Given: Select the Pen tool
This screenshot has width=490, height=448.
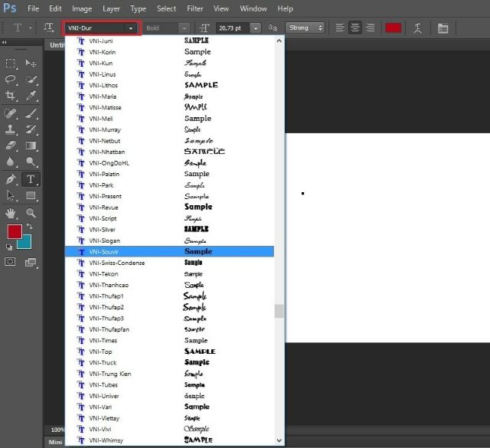Looking at the screenshot, I should [x=11, y=179].
